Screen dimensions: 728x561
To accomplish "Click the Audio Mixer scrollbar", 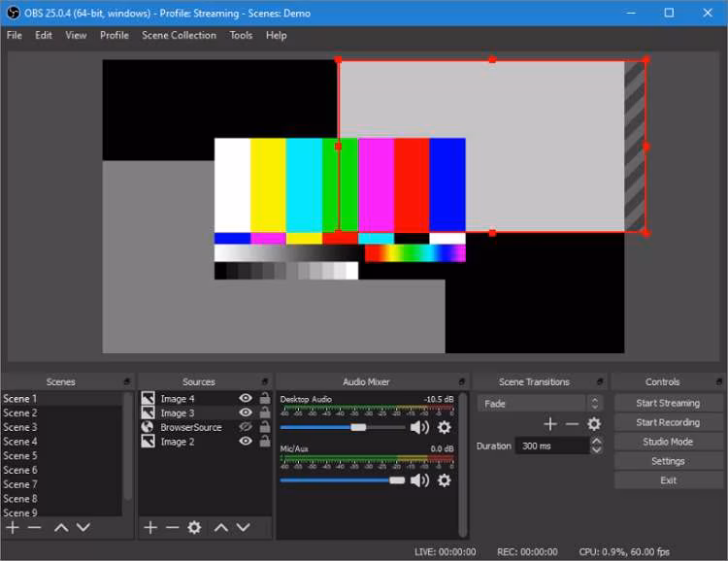I will (x=462, y=464).
